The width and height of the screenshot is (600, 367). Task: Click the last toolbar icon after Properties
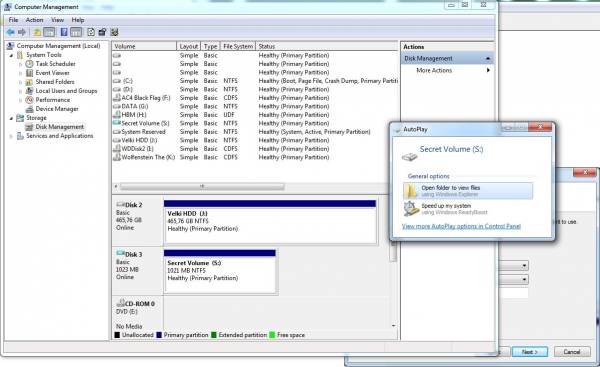click(114, 32)
